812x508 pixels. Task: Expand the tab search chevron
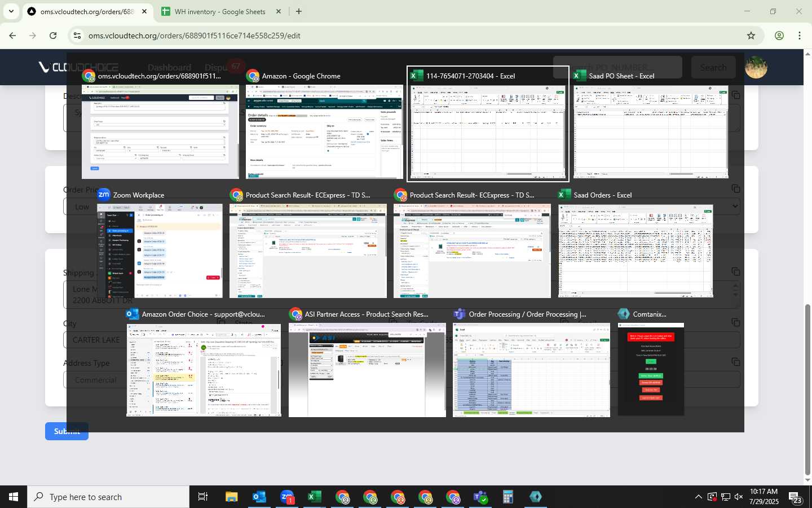[x=11, y=11]
